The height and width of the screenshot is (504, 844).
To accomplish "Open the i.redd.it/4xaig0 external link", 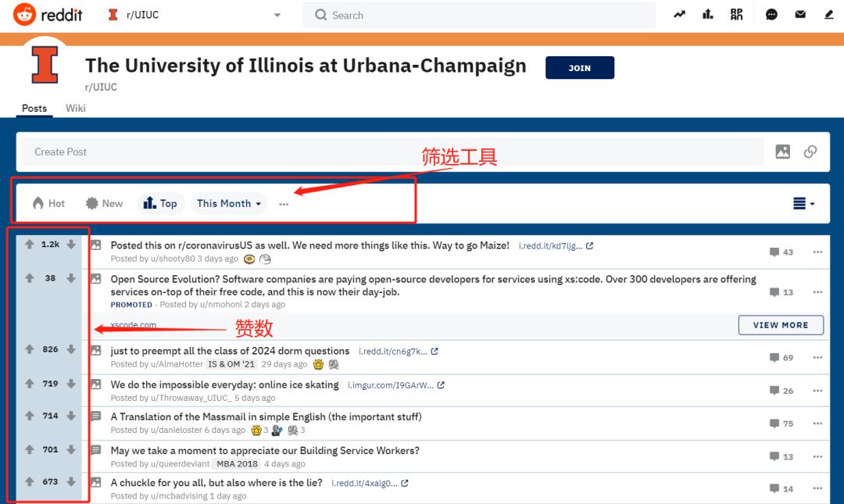I will tap(370, 484).
